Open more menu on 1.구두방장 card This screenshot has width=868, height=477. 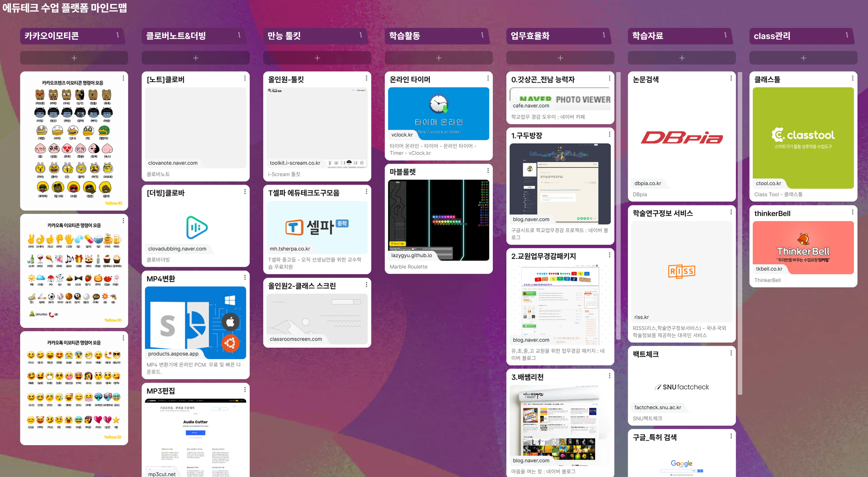[609, 134]
